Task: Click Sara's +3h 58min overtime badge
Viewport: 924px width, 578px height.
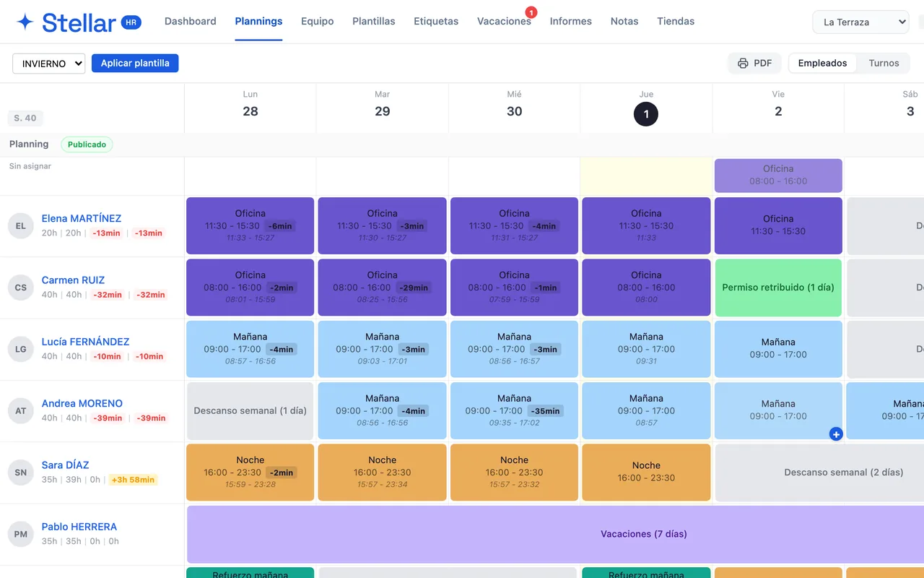Action: coord(133,480)
